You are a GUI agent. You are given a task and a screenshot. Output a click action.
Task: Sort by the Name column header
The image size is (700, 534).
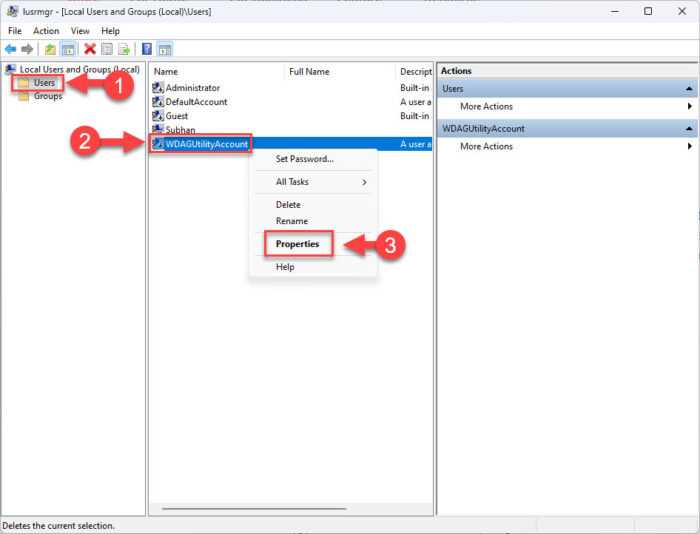tap(217, 71)
